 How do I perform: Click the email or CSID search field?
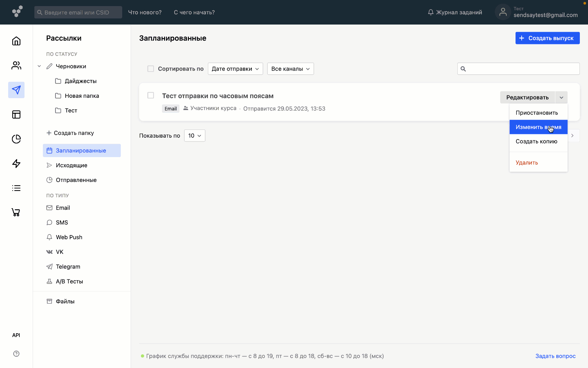click(x=78, y=13)
